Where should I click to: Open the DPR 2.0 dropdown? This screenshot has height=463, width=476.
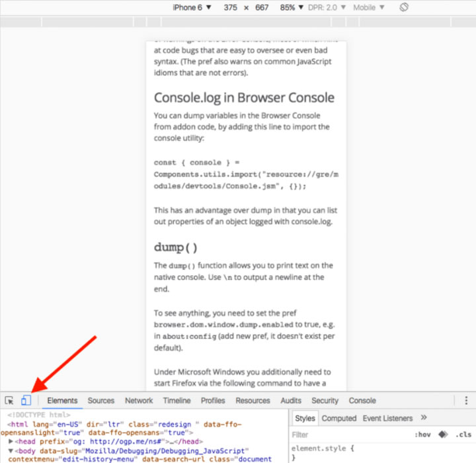[327, 7]
